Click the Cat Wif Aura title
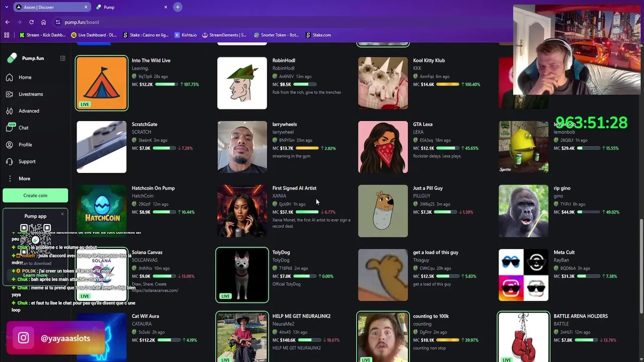 [145, 316]
